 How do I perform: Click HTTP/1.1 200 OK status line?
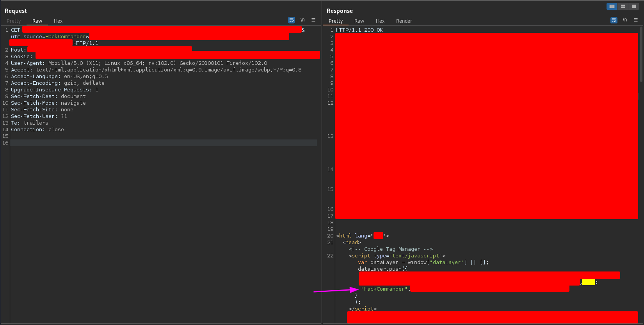(x=359, y=30)
